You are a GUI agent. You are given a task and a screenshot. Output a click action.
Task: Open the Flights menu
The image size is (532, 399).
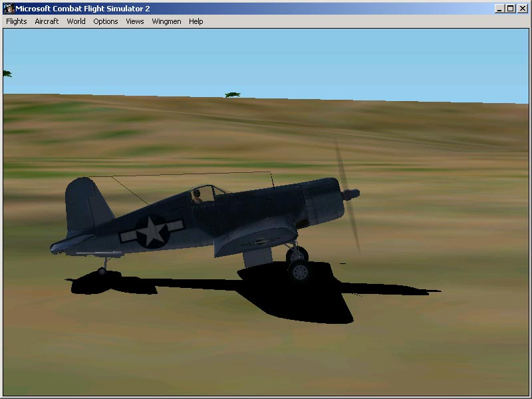(x=16, y=21)
